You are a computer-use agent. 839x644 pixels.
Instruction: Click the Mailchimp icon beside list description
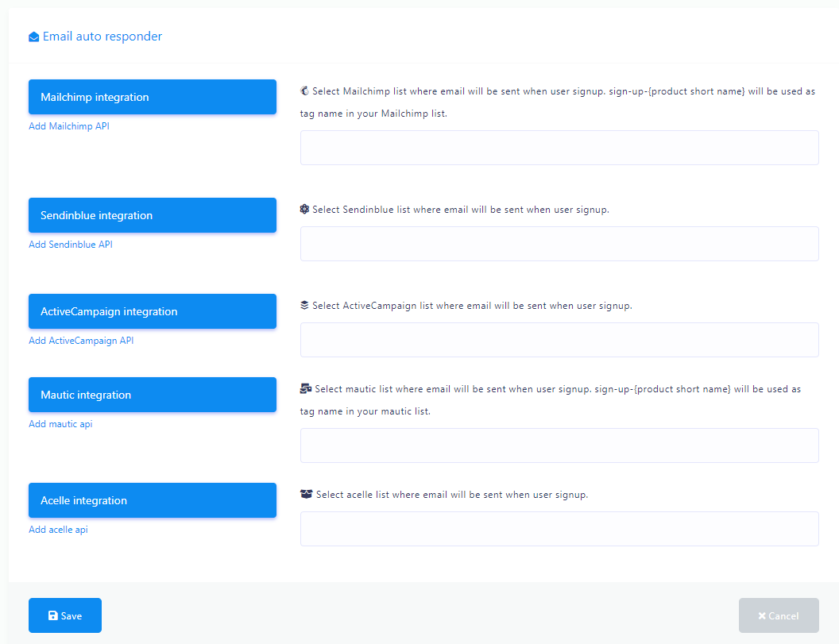click(x=304, y=91)
